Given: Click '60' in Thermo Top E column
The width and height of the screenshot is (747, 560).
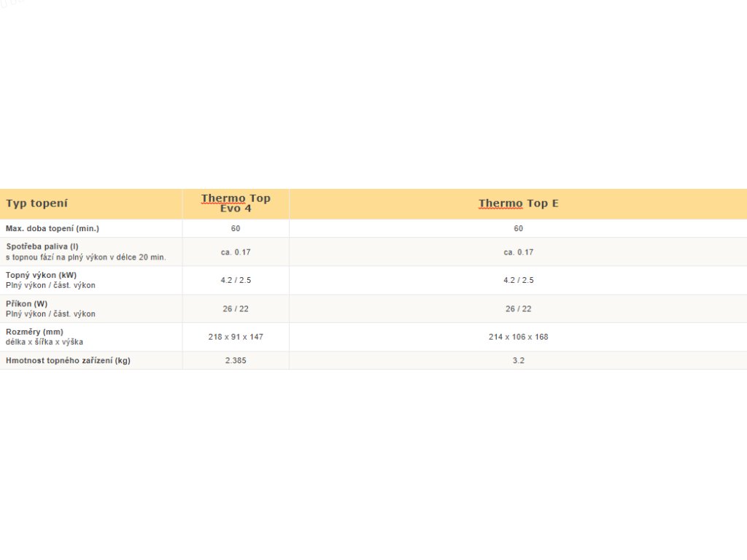Looking at the screenshot, I should coord(519,228).
